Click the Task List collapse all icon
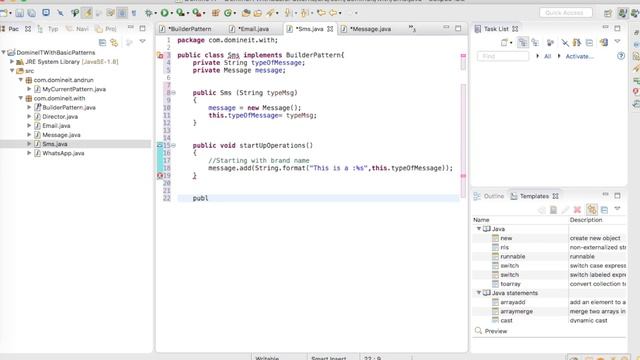 tap(589, 42)
